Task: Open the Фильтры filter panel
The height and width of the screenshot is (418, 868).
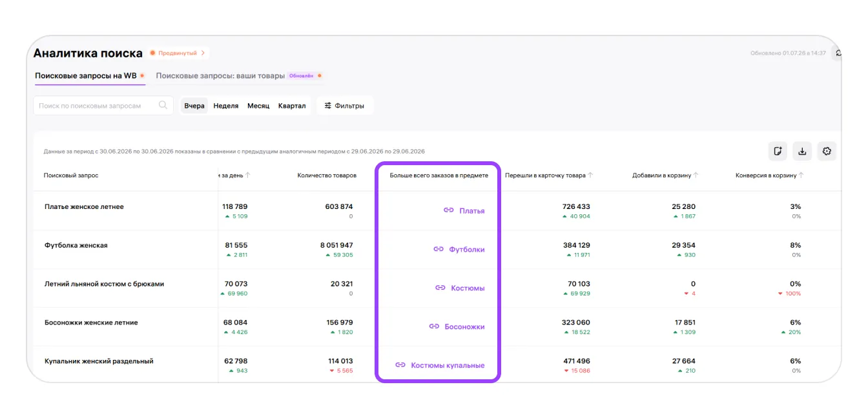Action: (x=345, y=106)
